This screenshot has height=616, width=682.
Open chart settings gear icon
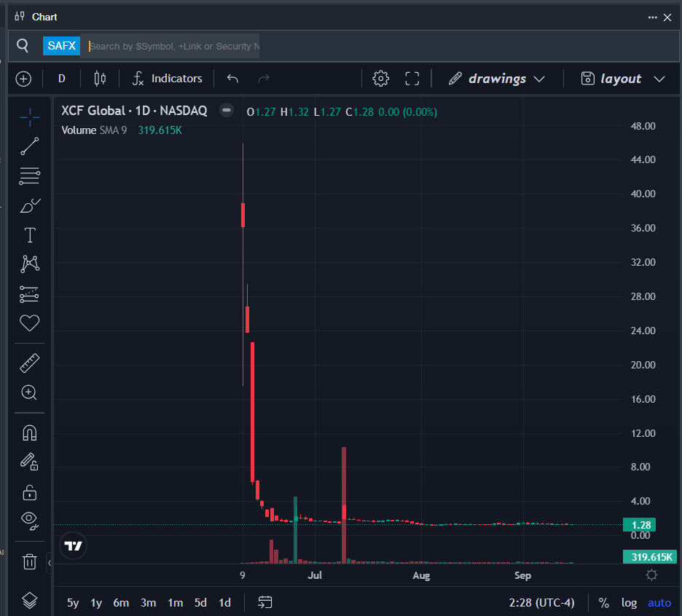(380, 79)
